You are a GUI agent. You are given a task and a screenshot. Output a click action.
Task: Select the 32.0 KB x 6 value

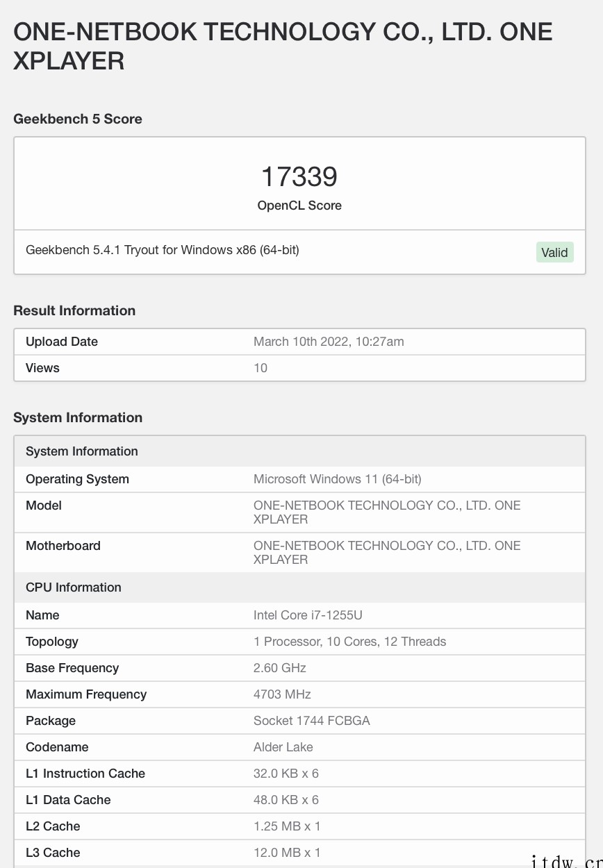[x=286, y=774]
